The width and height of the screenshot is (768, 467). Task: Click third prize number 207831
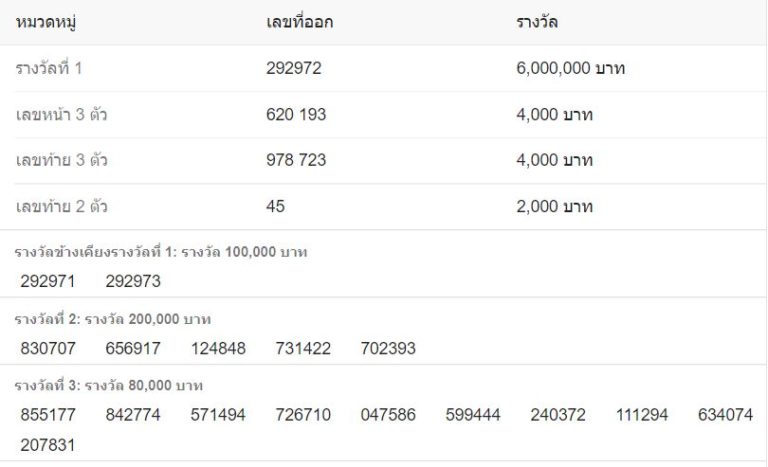[x=48, y=445]
